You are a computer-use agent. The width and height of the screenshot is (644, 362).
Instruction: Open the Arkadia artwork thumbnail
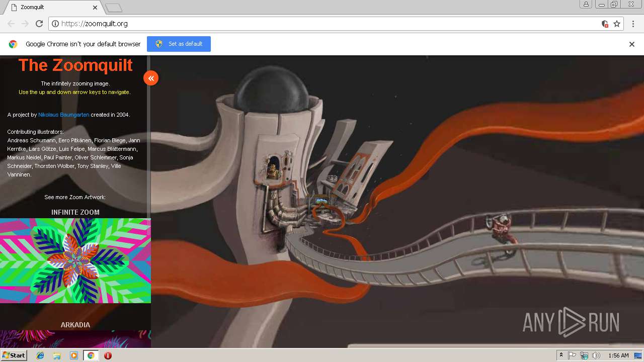pyautogui.click(x=75, y=339)
